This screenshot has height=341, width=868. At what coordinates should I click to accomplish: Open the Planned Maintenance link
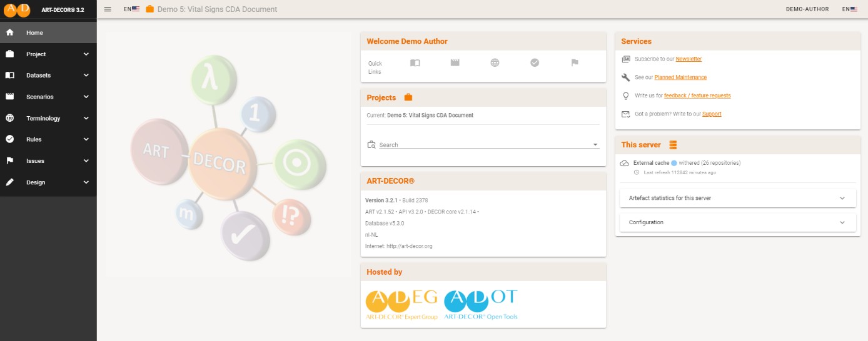coord(680,77)
